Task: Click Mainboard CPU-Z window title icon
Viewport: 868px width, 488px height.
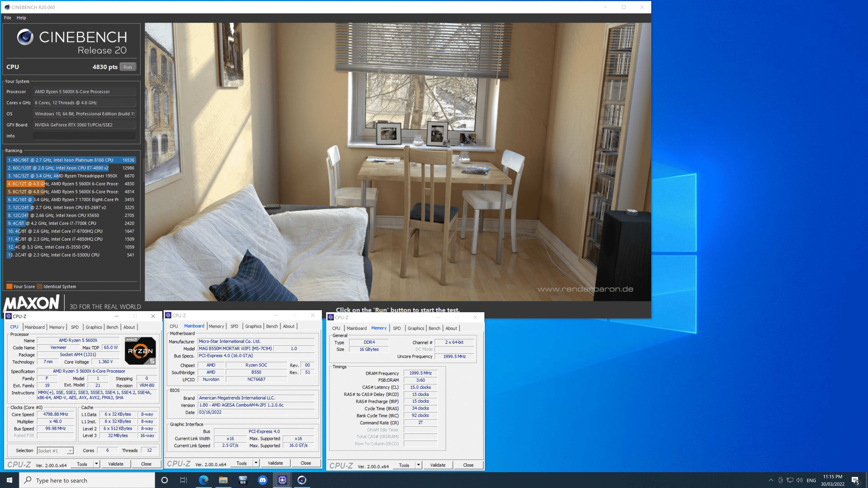Action: pos(168,316)
